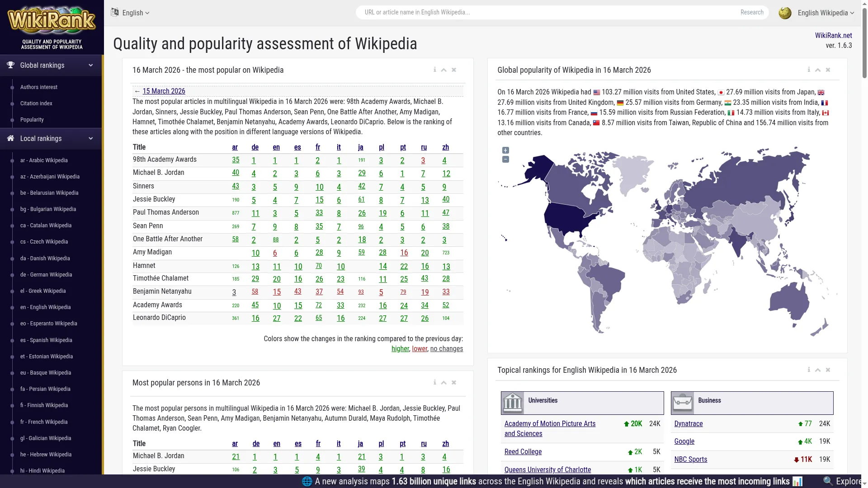
Task: Open Google link in Business list
Action: (x=684, y=441)
